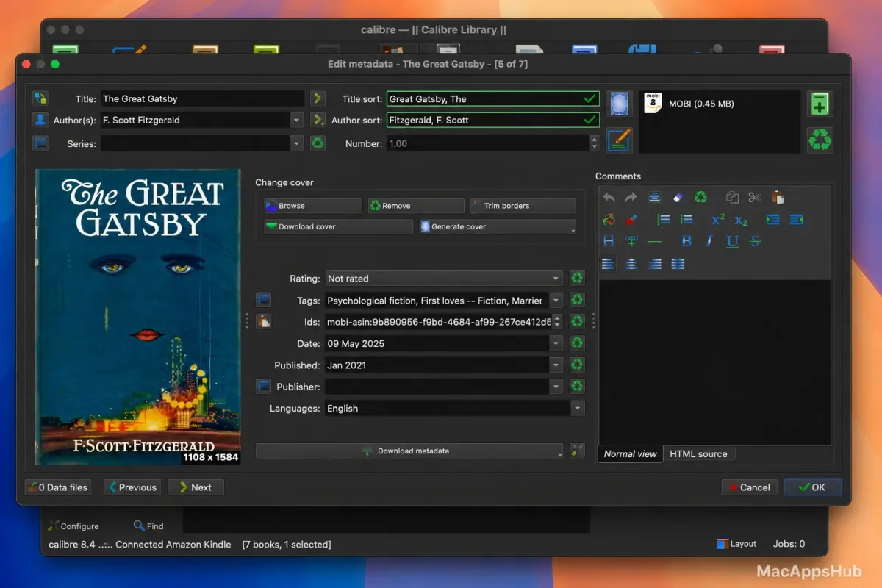Align comment text right
The image size is (882, 588).
click(655, 263)
